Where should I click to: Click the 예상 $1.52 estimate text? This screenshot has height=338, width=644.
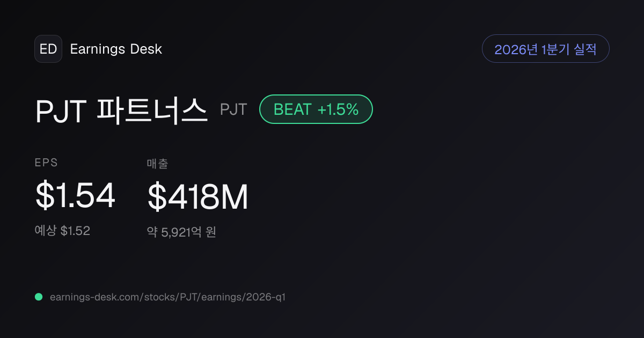63,231
